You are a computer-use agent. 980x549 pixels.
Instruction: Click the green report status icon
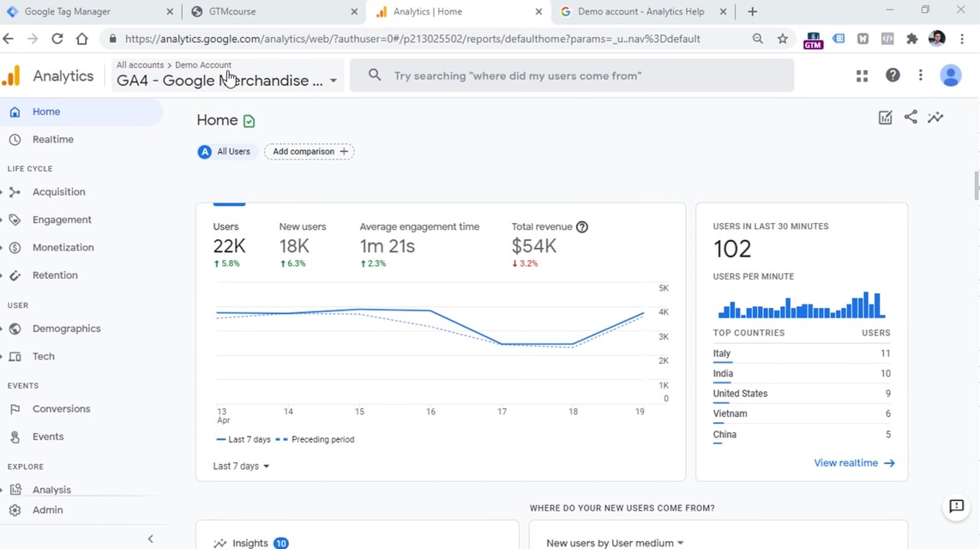(x=249, y=121)
